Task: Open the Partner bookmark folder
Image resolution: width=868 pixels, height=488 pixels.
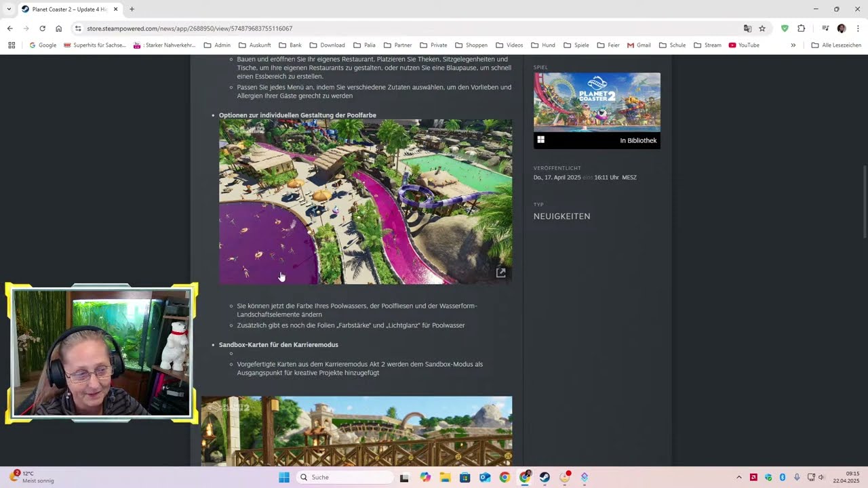Action: (x=397, y=45)
